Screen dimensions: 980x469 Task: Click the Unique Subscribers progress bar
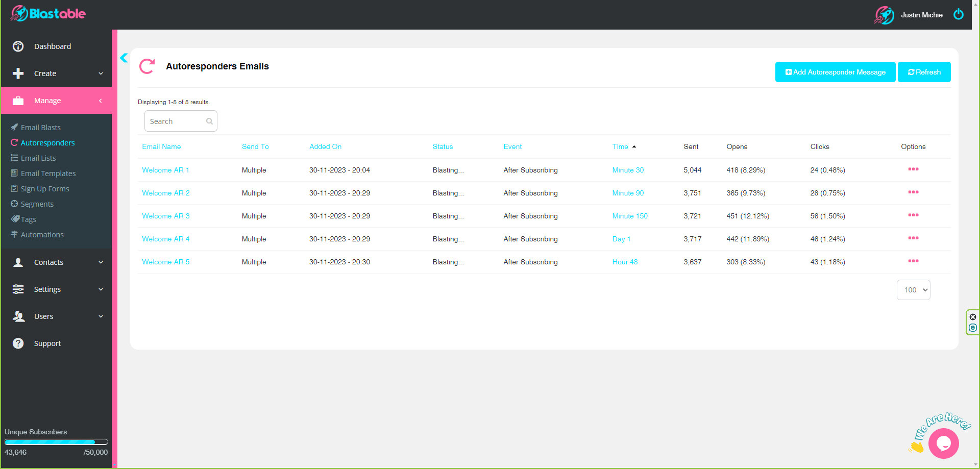coord(56,442)
